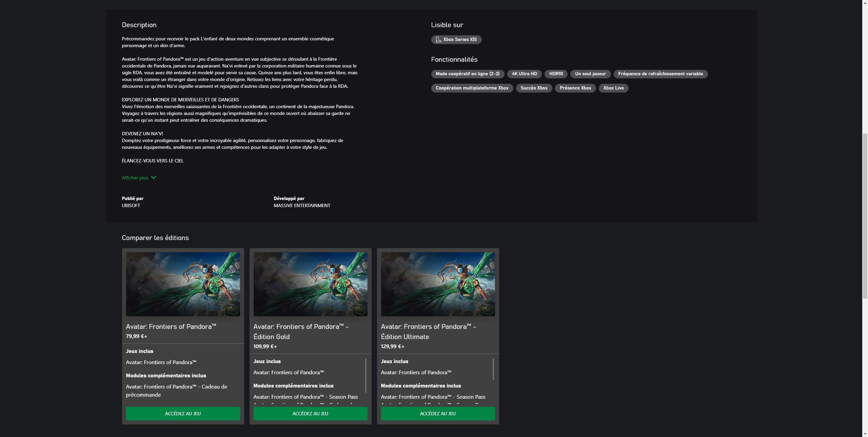Open 'Avatar: Frontiers of Pandora – Édition Gold' title
The width and height of the screenshot is (868, 437).
(300, 332)
